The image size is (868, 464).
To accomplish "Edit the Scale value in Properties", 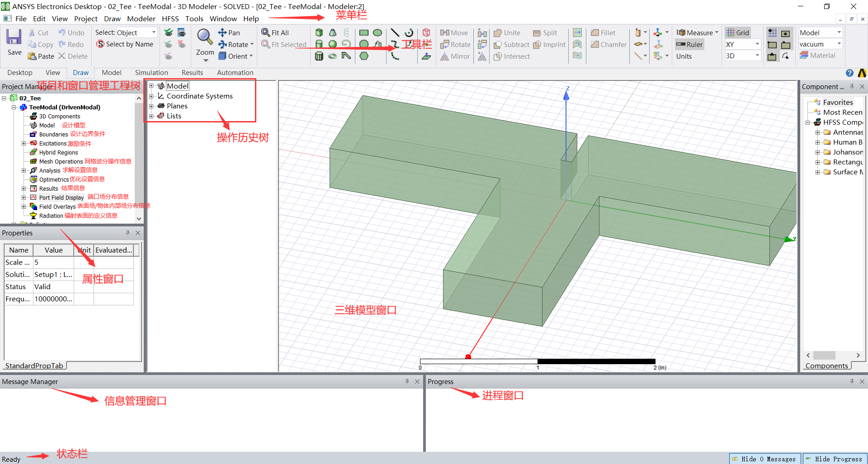I will pos(53,262).
